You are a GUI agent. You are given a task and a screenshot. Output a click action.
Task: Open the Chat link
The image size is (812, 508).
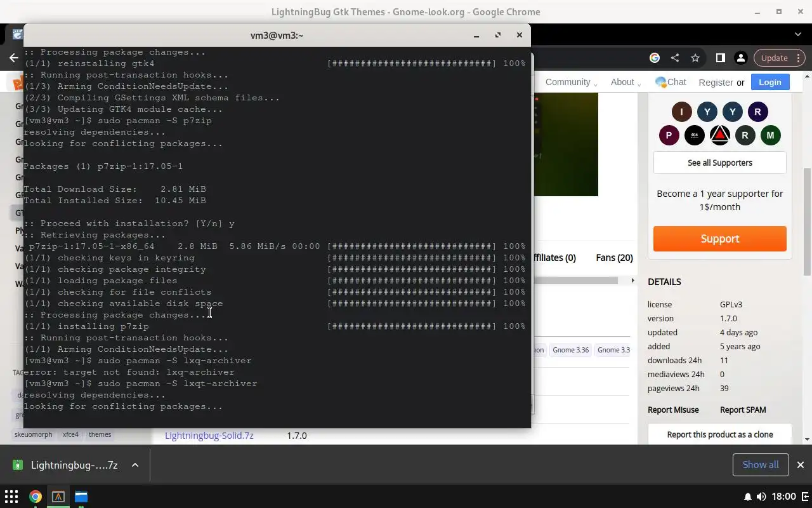pos(671,82)
